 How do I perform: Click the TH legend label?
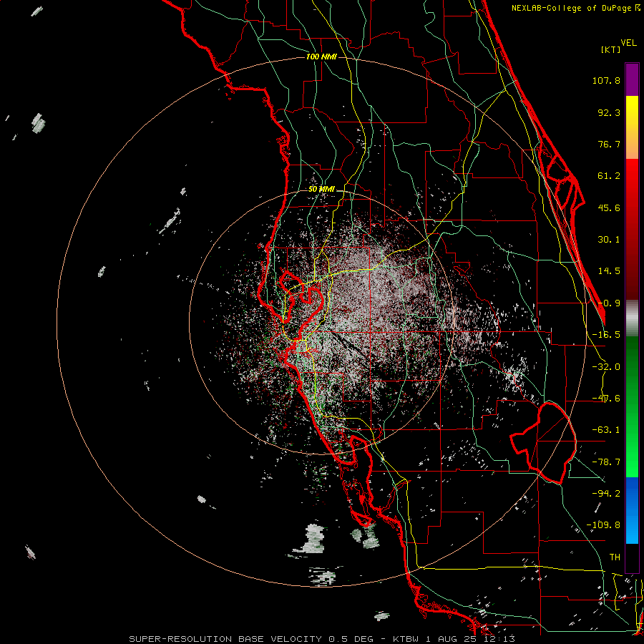[x=615, y=557]
